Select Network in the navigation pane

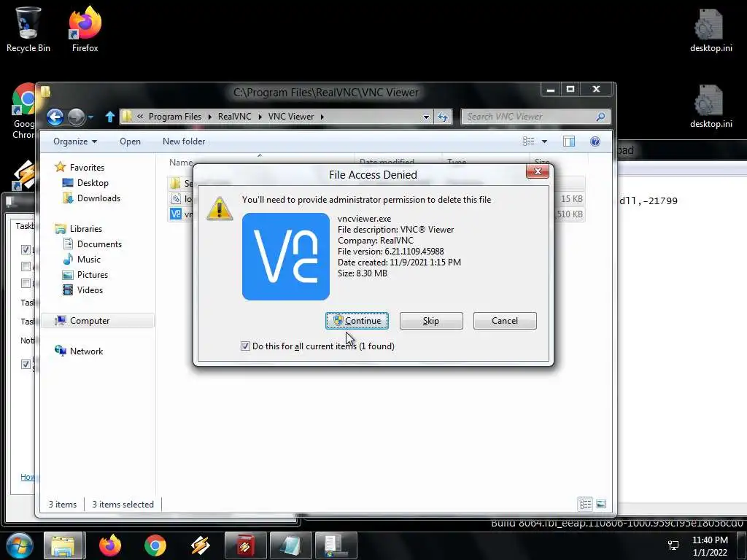click(x=86, y=351)
